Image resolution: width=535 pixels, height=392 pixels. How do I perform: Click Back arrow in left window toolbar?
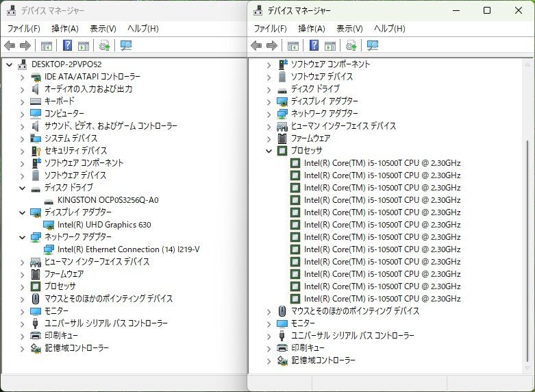pos(10,45)
